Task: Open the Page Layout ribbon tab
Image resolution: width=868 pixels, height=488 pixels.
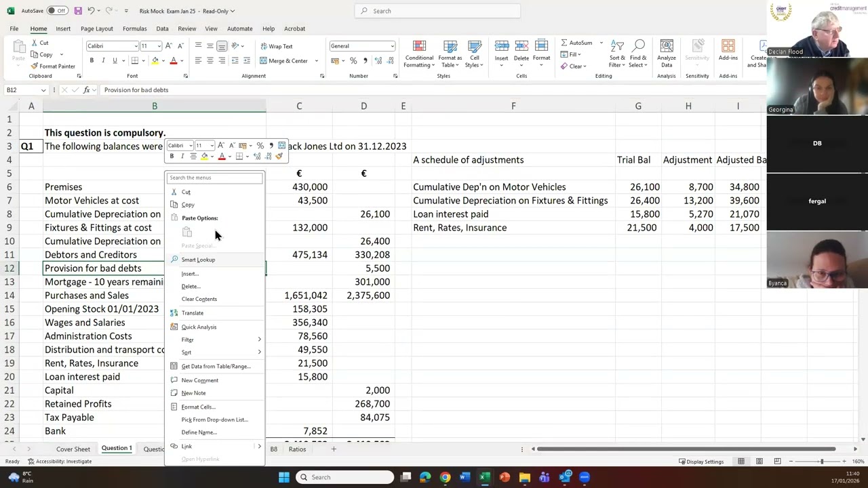Action: (96, 28)
